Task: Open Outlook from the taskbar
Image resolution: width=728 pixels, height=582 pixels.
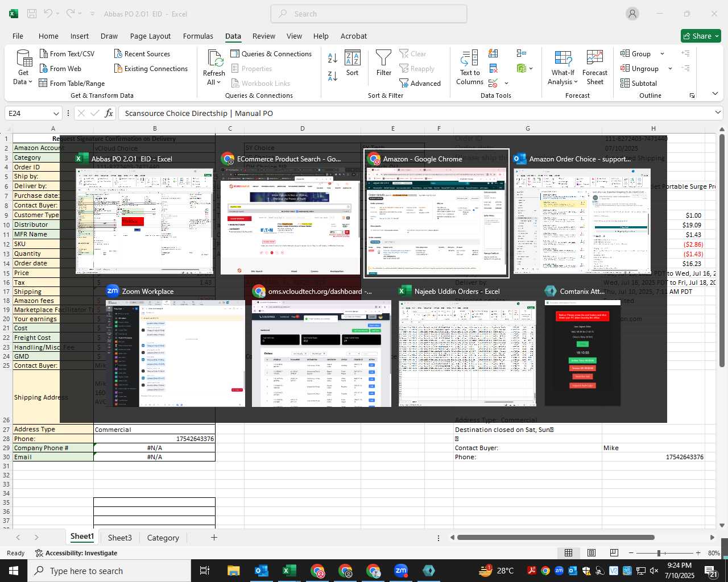Action: coord(262,571)
